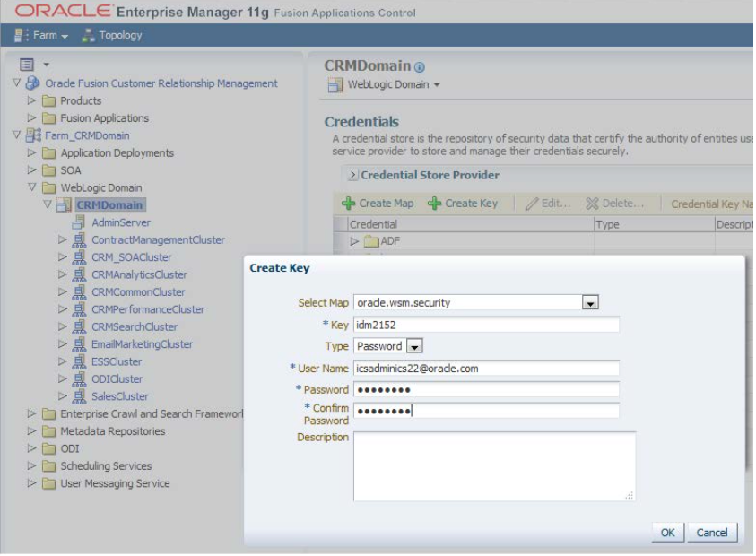Viewport: 756px width, 556px height.
Task: Open the Type dropdown in Create Key
Action: pyautogui.click(x=414, y=346)
